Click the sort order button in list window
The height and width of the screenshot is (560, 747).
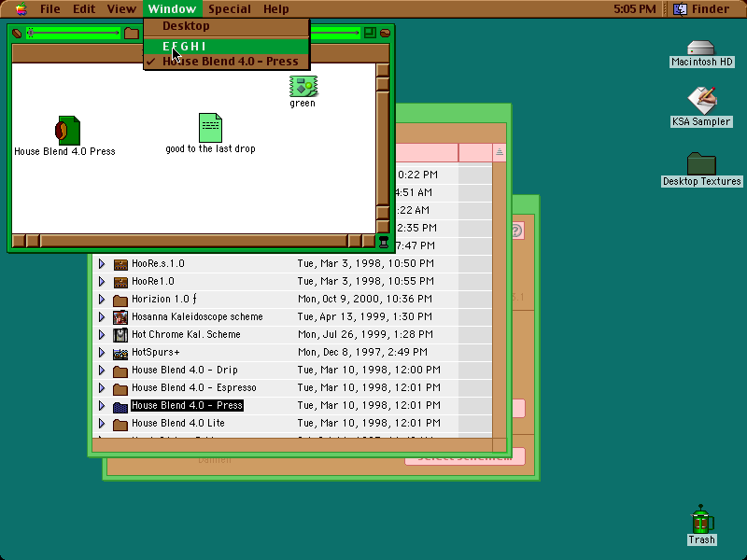click(x=499, y=152)
